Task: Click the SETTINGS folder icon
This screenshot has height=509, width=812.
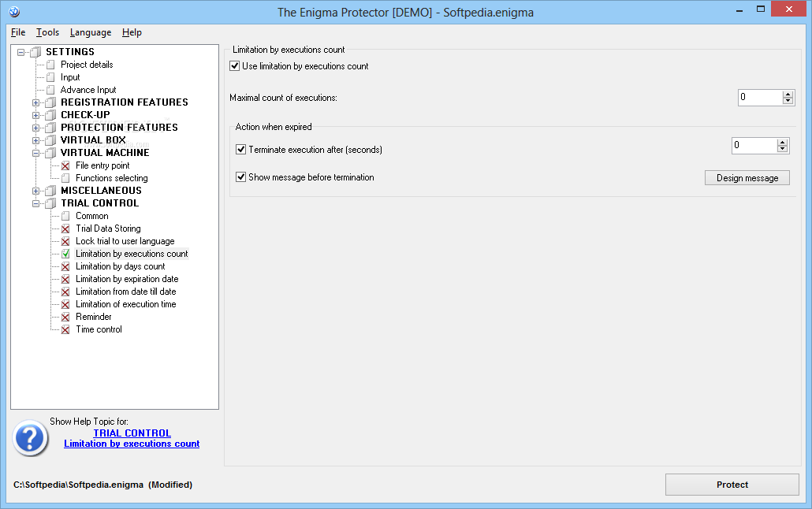Action: tap(35, 52)
